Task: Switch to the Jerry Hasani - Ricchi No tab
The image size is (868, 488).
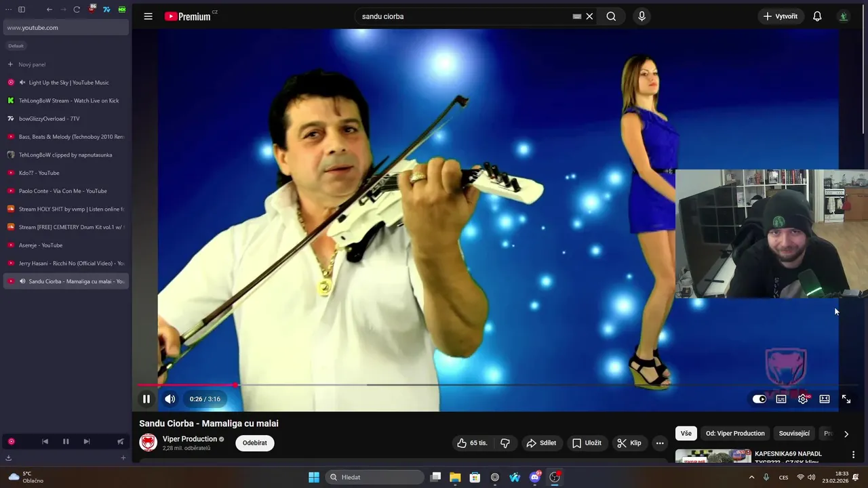Action: 66,263
